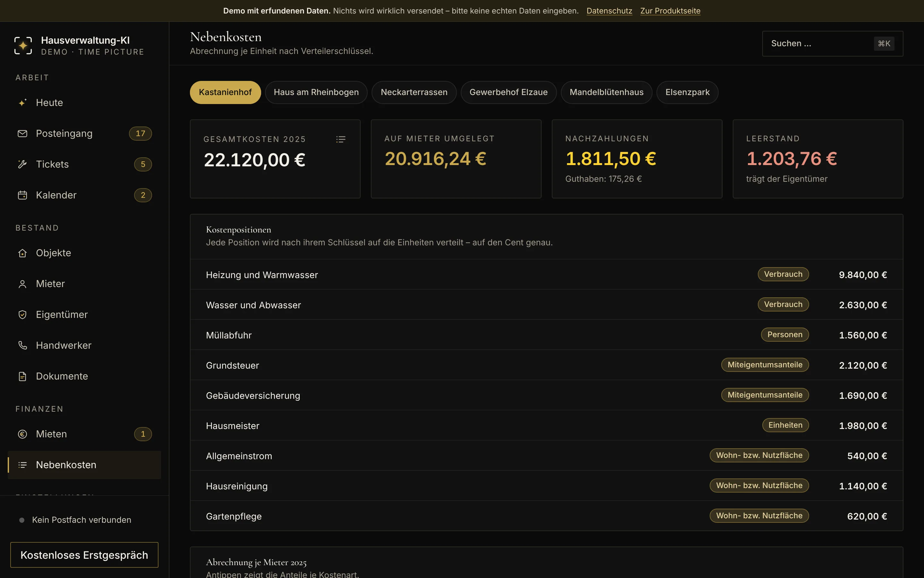Click the person icon beside Mieter
Image resolution: width=924 pixels, height=578 pixels.
[x=22, y=284]
